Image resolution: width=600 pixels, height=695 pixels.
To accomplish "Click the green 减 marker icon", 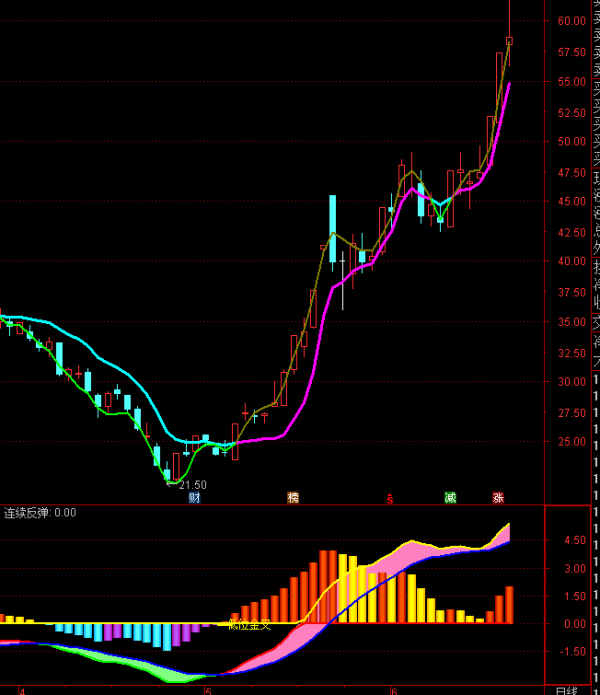I will pyautogui.click(x=450, y=497).
